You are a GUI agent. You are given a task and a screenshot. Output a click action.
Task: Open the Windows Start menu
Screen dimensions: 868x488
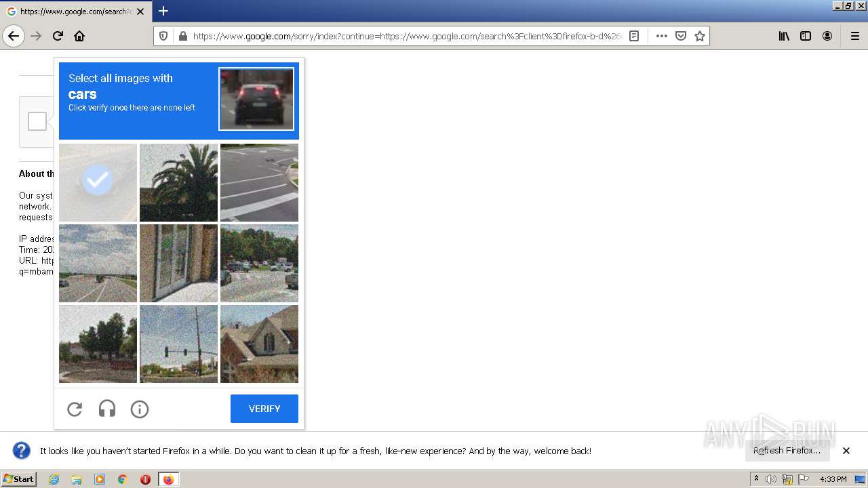pyautogui.click(x=18, y=479)
